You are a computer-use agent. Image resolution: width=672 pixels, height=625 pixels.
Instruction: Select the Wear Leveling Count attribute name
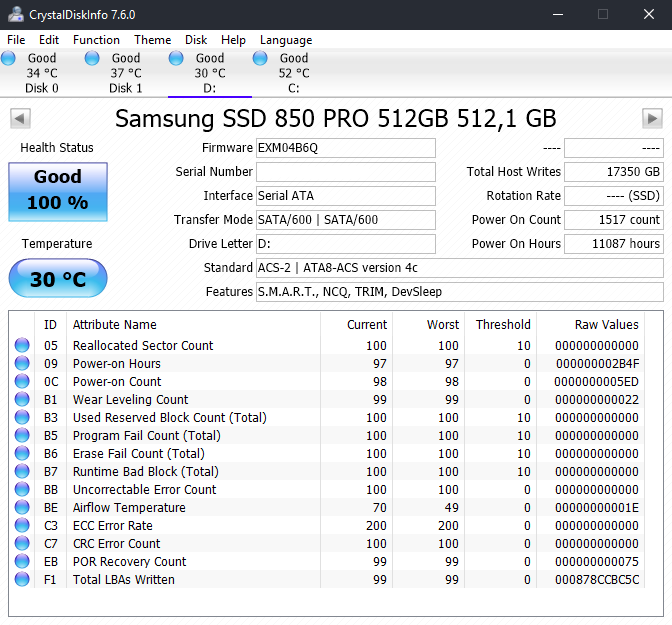pyautogui.click(x=130, y=400)
